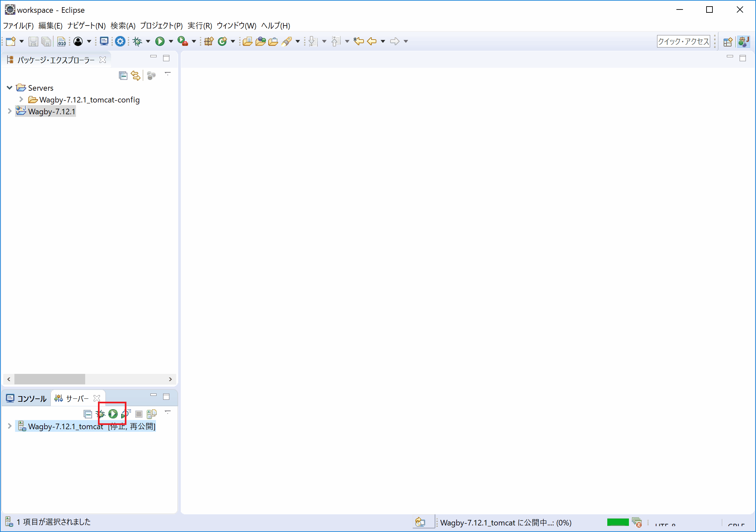The width and height of the screenshot is (756, 532).
Task: Select the パッケージ・エクスプローラー tab
Action: (x=56, y=60)
